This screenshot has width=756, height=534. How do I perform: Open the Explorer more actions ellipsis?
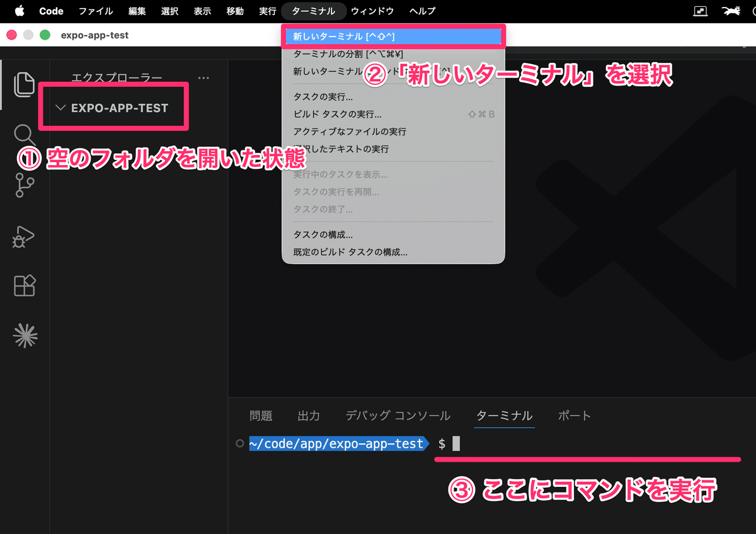point(203,77)
